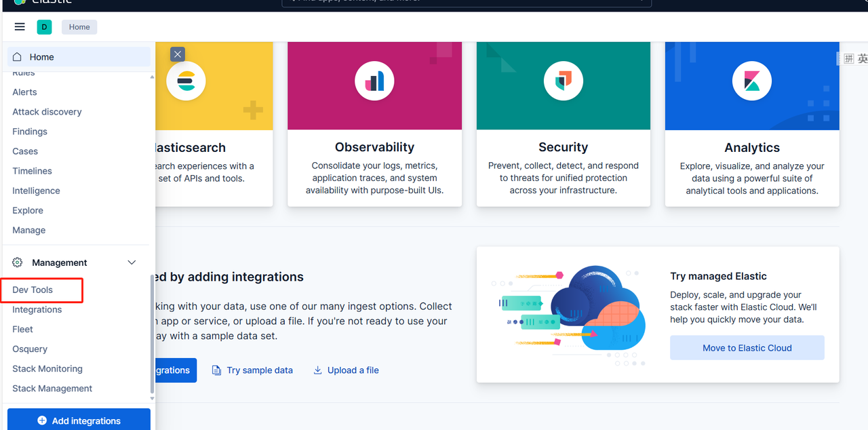Collapse the Management section chevron

(132, 262)
